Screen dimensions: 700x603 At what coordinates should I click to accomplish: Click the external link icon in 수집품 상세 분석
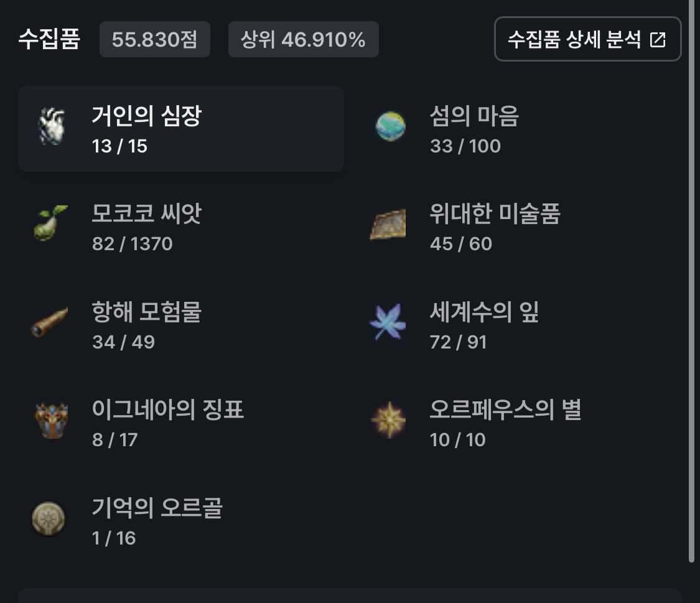(x=658, y=40)
